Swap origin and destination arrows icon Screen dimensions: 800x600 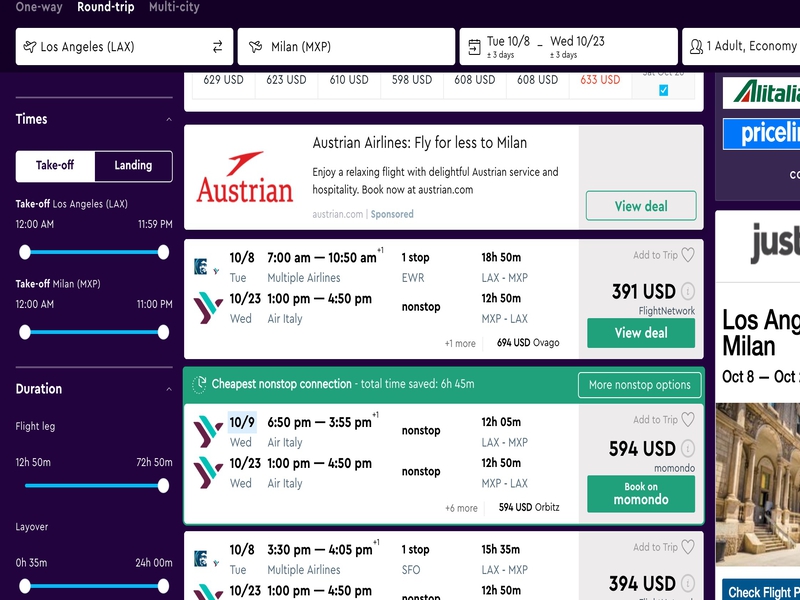[217, 46]
